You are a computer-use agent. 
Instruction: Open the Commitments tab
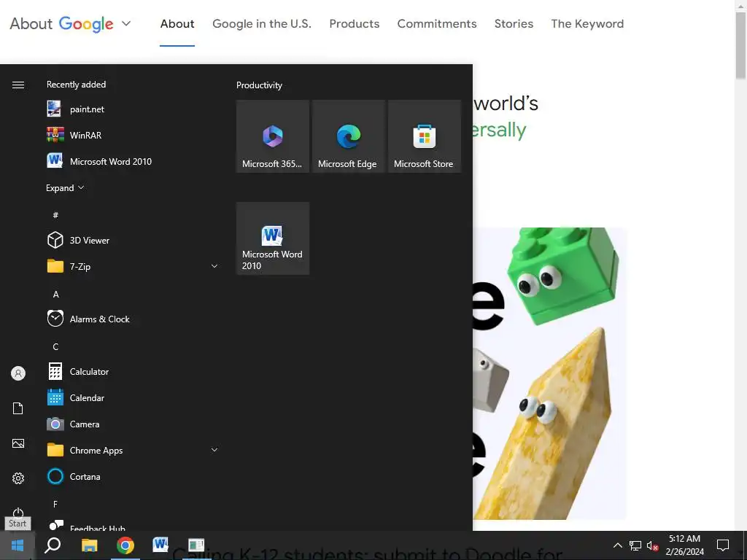coord(437,24)
